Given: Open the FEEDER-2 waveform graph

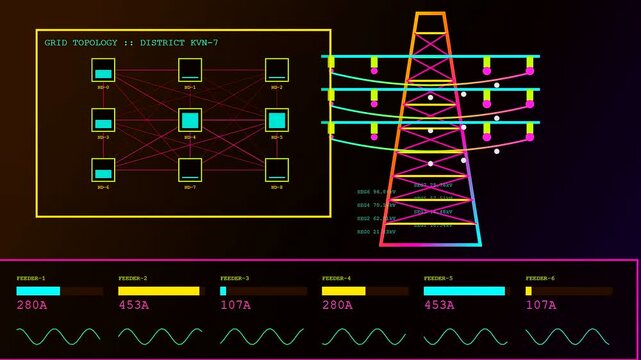Looking at the screenshot, I should [x=160, y=337].
